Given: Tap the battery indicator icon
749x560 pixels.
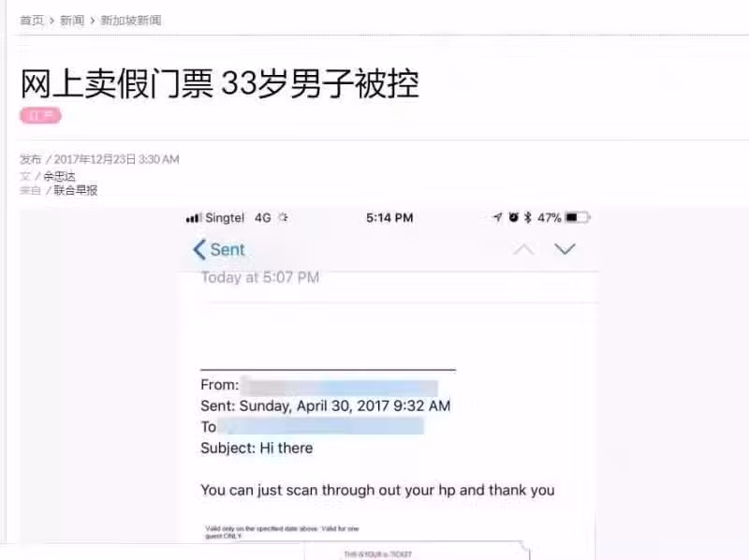Looking at the screenshot, I should point(578,218).
